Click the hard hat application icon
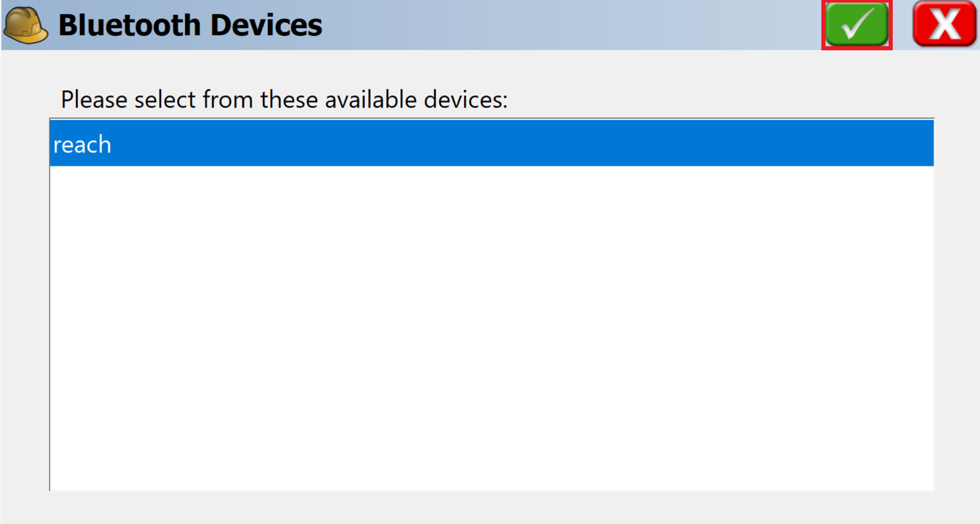Screen dimensions: 980x524 [26, 25]
